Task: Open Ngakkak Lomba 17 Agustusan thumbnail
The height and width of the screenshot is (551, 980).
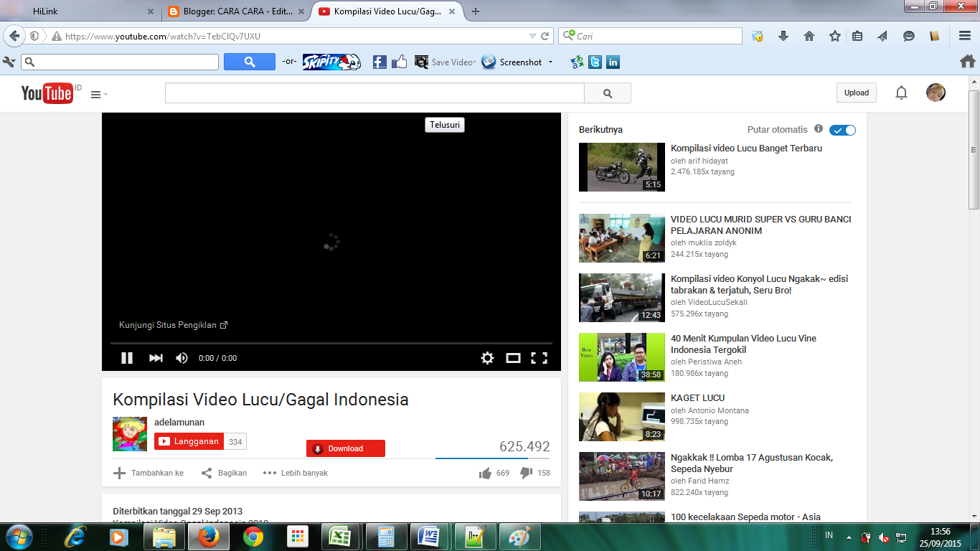Action: 622,476
